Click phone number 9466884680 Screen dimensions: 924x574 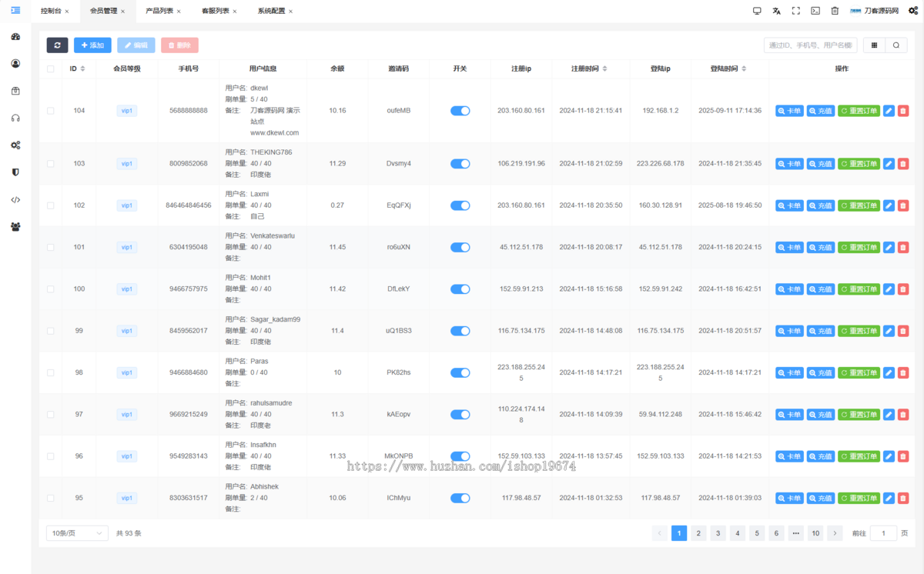(189, 372)
